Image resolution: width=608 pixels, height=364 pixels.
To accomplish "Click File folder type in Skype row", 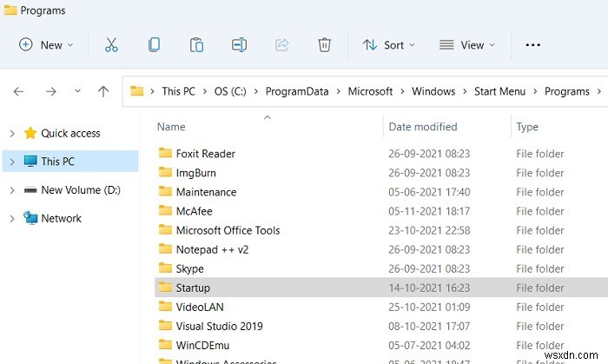I will (x=540, y=268).
